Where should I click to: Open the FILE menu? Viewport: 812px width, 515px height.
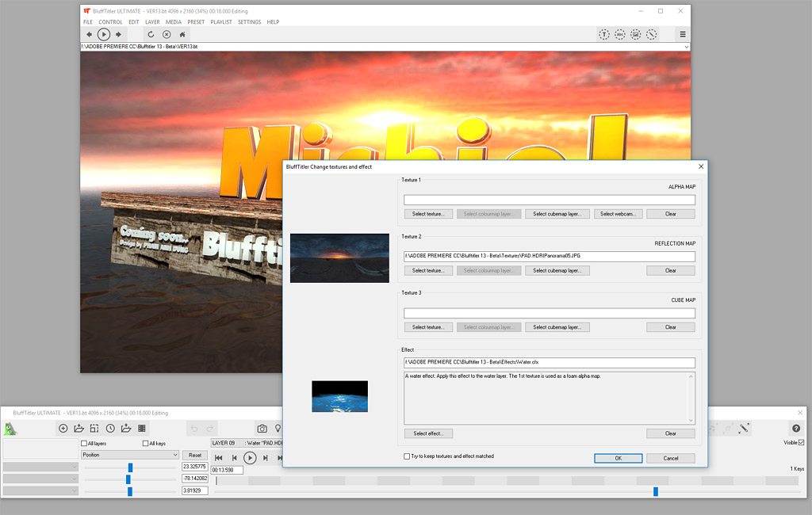(x=87, y=21)
